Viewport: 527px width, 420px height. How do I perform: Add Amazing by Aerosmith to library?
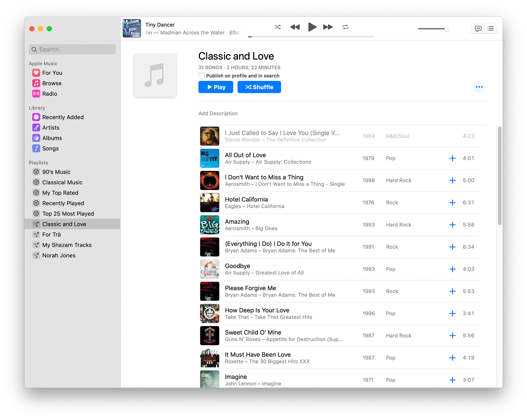click(452, 225)
